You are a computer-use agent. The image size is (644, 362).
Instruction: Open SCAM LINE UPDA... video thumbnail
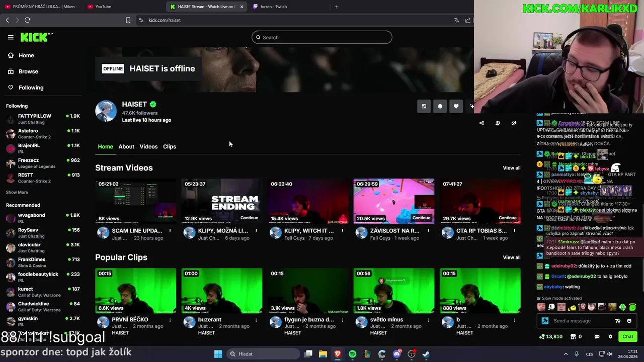(x=136, y=201)
